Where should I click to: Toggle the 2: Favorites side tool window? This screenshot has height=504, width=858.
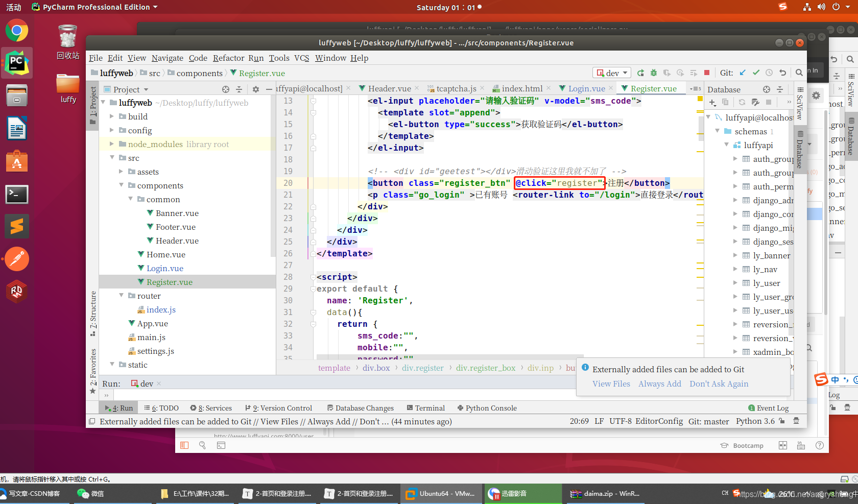[x=92, y=371]
